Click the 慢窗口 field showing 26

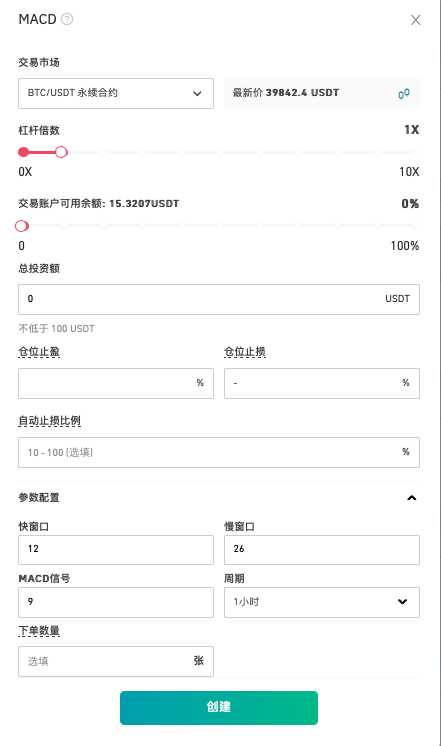click(322, 550)
